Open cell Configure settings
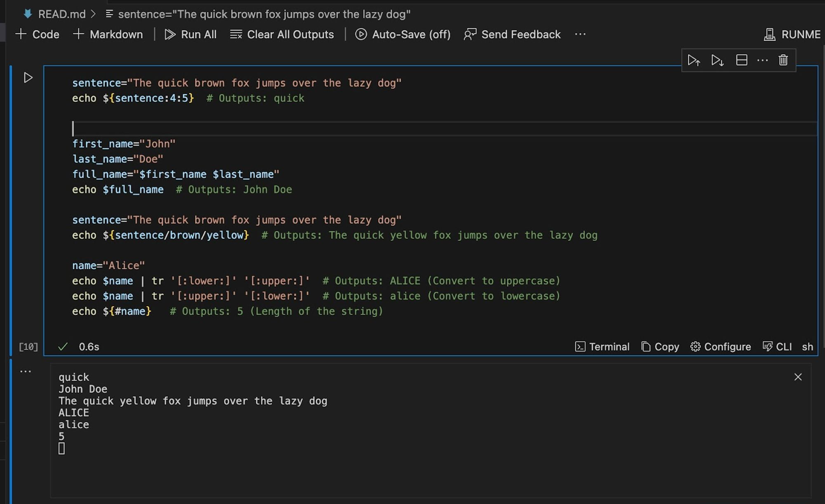 [x=720, y=347]
